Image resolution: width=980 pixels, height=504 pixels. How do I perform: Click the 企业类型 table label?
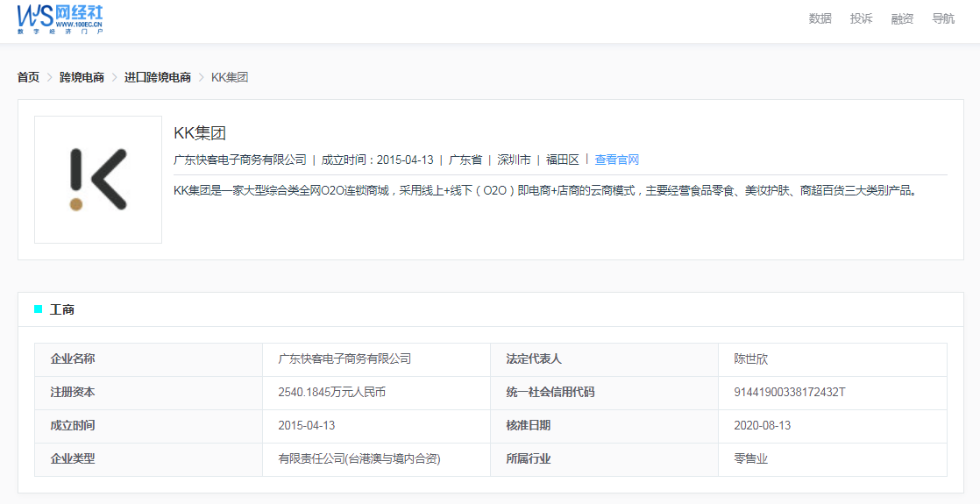73,458
